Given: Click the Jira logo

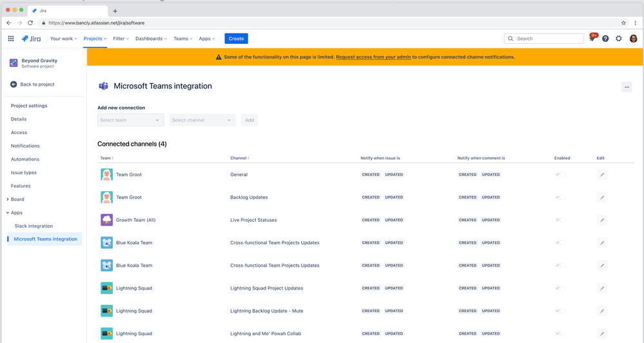Looking at the screenshot, I should point(31,39).
